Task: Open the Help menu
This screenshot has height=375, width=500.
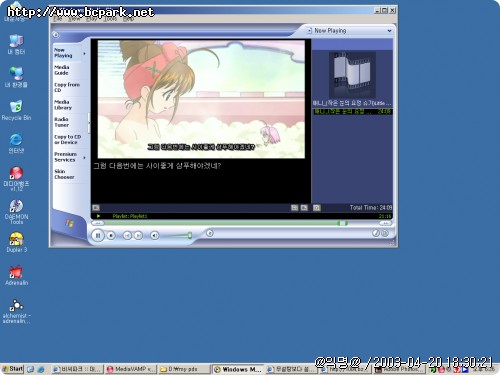Action: click(128, 19)
